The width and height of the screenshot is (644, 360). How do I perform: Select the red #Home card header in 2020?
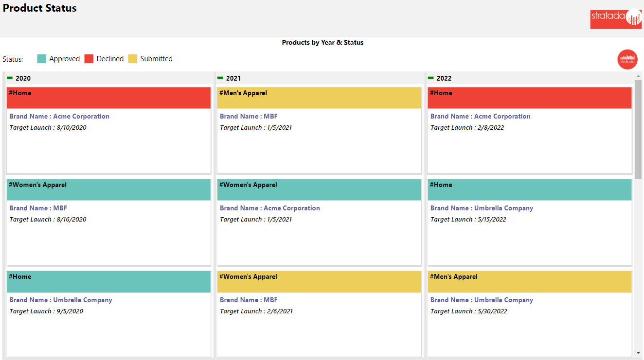coord(108,98)
